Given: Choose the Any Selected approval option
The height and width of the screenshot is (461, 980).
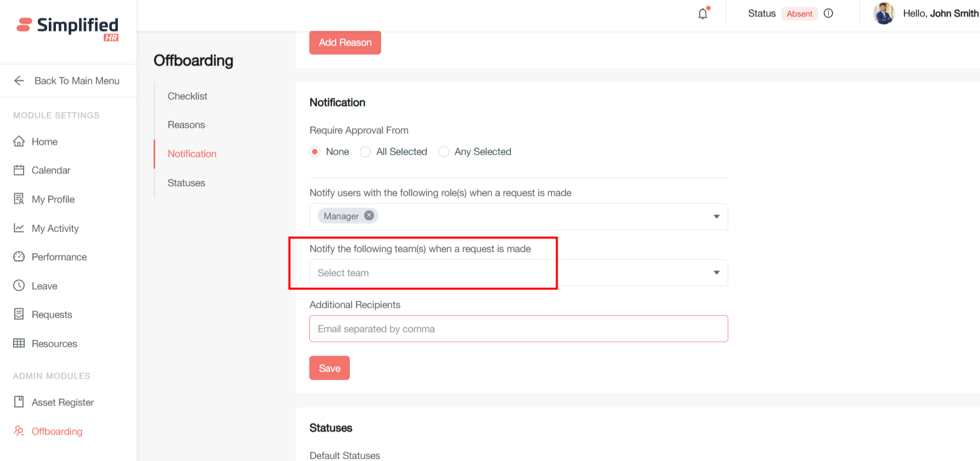Looking at the screenshot, I should 444,152.
